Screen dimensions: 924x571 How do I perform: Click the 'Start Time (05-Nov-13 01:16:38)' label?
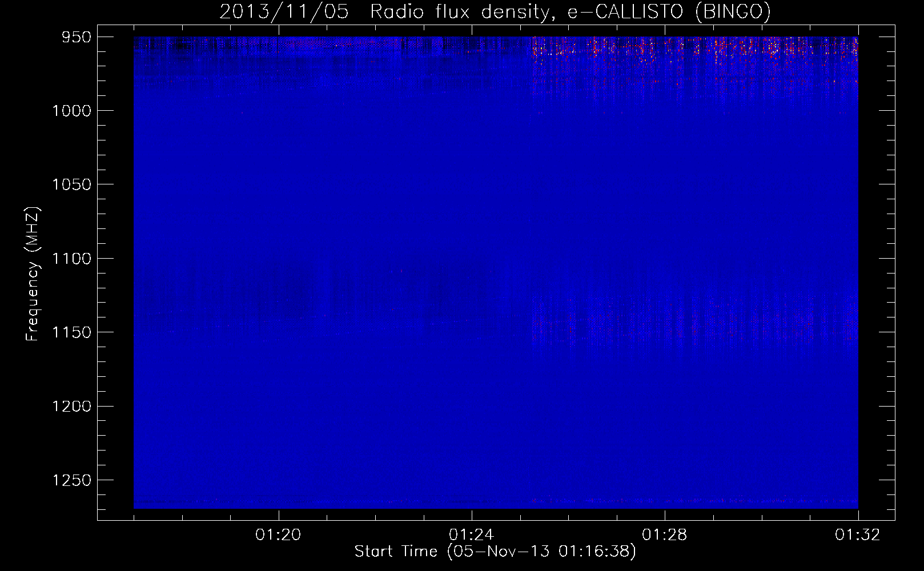point(495,552)
